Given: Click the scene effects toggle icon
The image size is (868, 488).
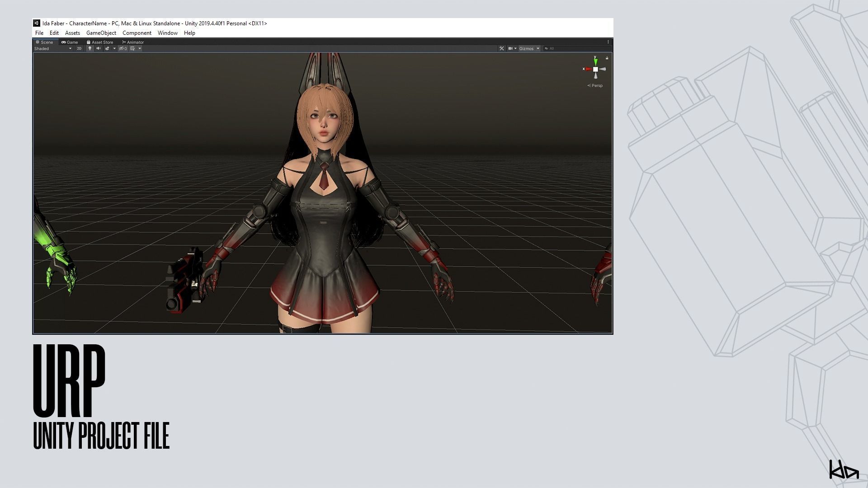Looking at the screenshot, I should 108,48.
